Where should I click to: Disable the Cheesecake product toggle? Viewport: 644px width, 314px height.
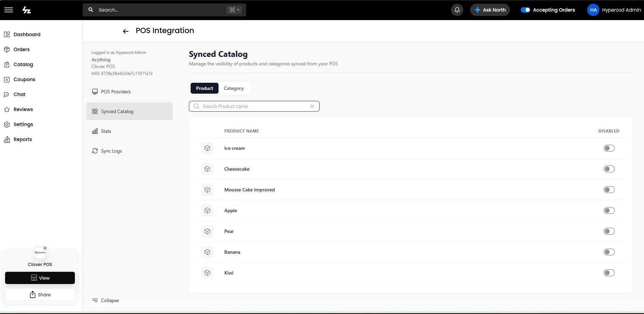pos(609,169)
